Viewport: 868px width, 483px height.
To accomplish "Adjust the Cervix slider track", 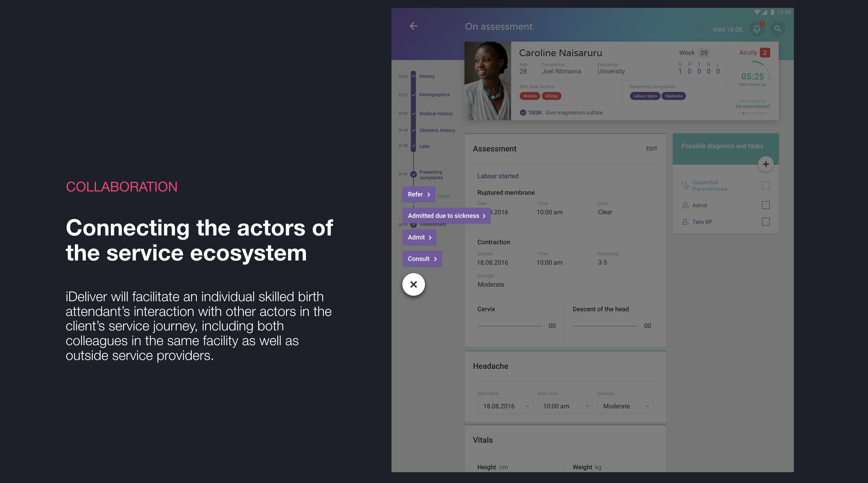I will pyautogui.click(x=509, y=326).
